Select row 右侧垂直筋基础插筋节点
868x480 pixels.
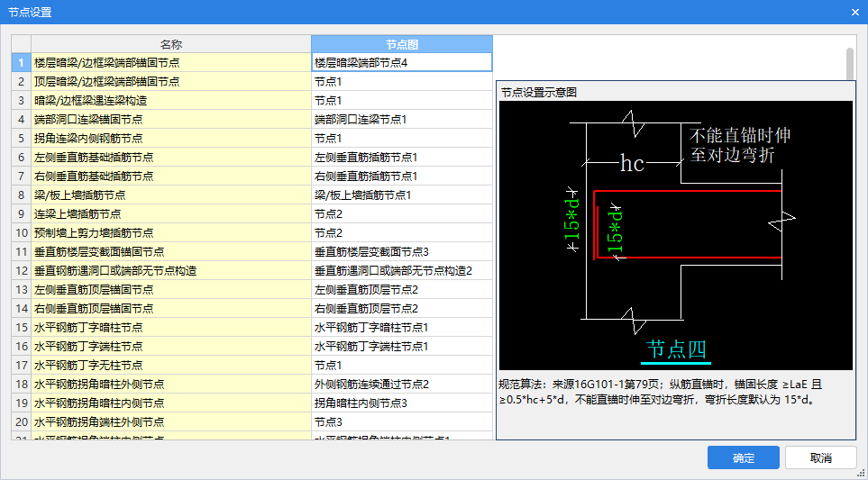171,177
